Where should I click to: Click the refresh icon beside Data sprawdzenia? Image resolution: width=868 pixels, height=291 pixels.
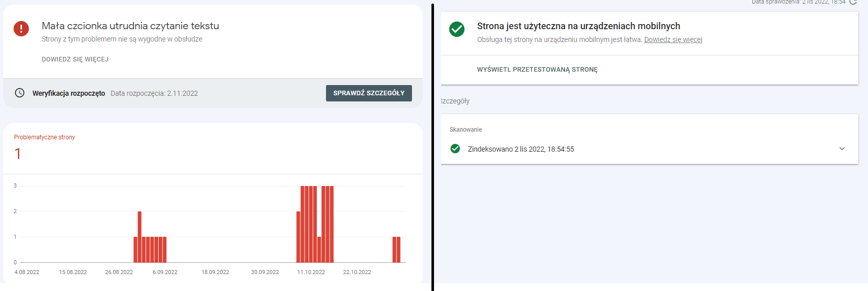pyautogui.click(x=853, y=2)
